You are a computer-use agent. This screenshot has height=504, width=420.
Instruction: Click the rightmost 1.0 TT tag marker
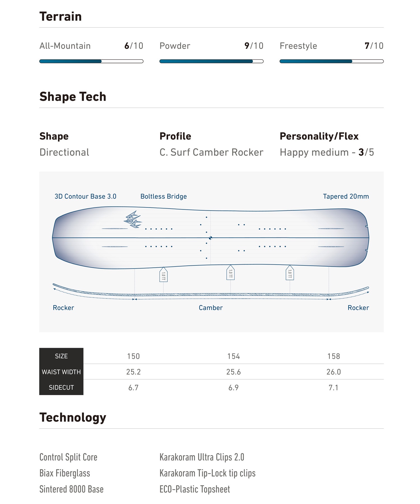point(290,272)
